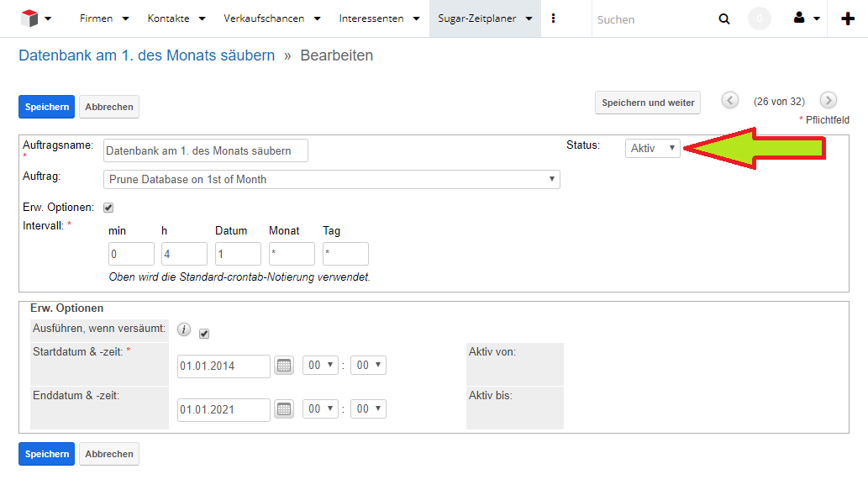The width and height of the screenshot is (868, 490).
Task: Follow the 'Datenbank am 1. des Monats säubern' breadcrumb
Action: pos(147,55)
